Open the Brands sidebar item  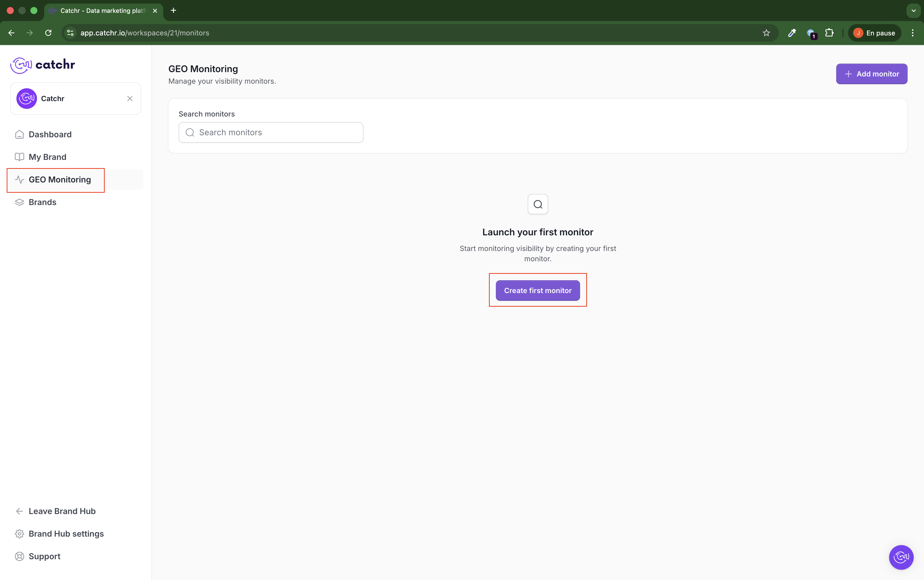(42, 202)
